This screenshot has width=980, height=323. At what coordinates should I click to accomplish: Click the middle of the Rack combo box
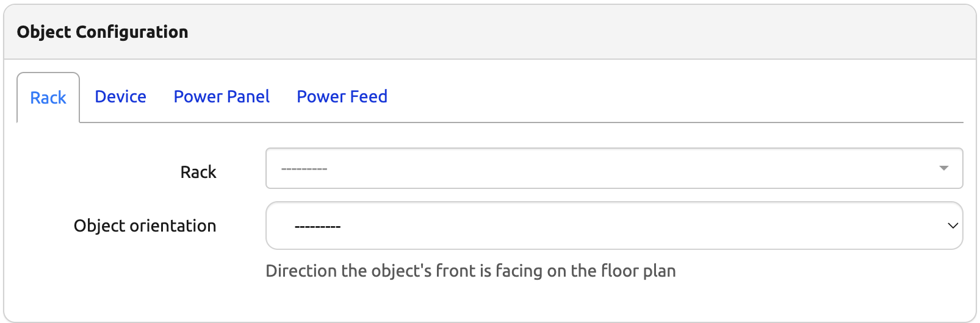coord(614,168)
